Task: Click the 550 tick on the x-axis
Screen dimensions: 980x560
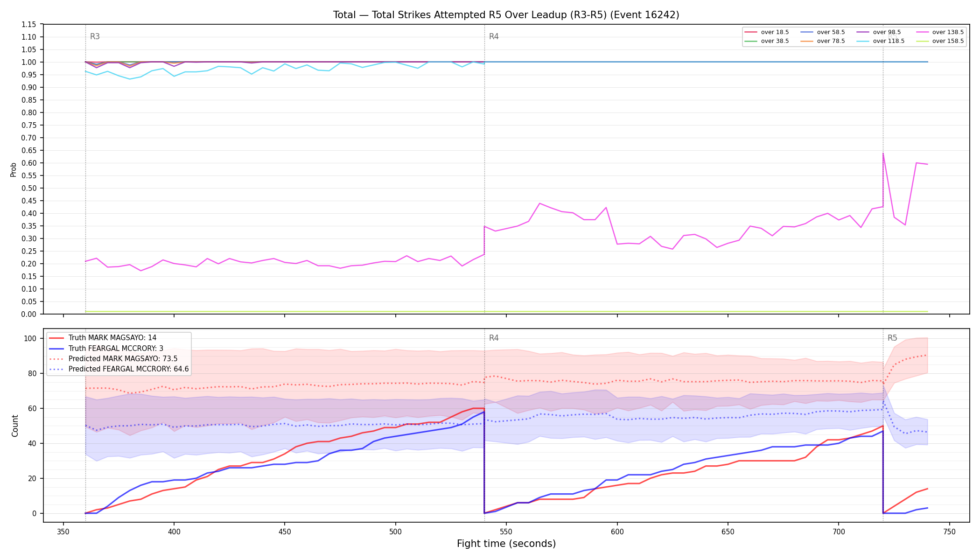Action: coord(506,532)
